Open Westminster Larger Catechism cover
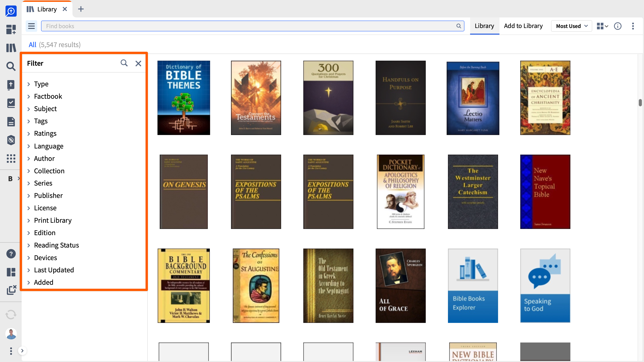 [473, 192]
